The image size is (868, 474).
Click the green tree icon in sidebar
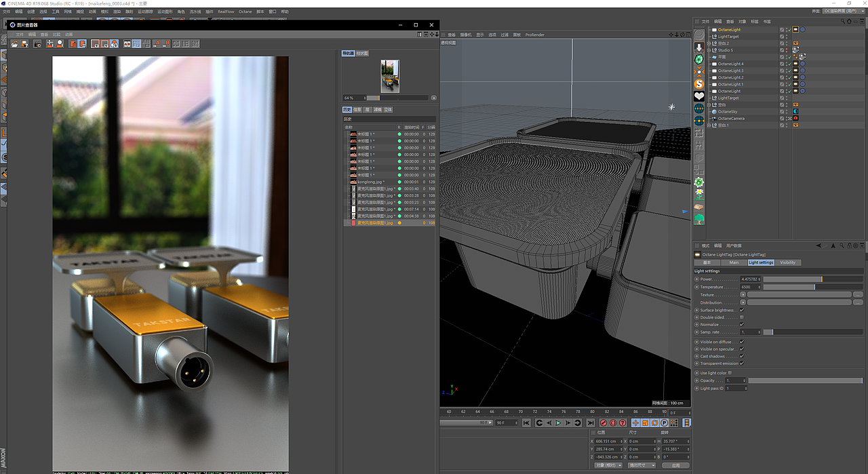(699, 218)
